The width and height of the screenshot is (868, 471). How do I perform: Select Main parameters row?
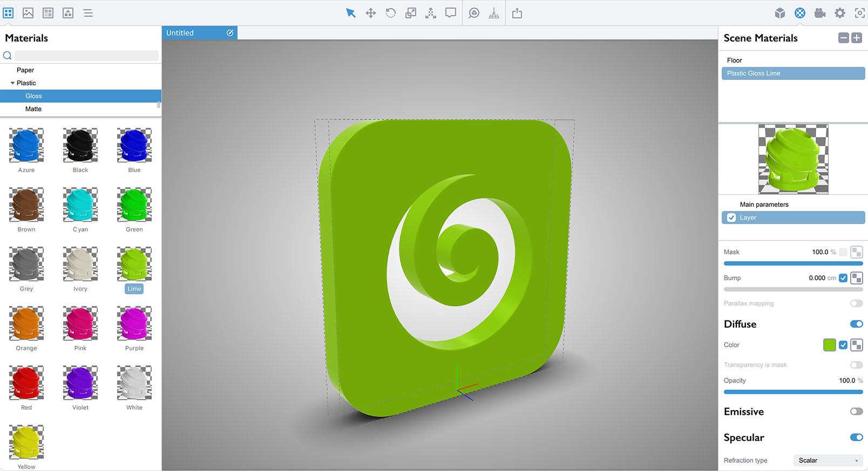point(793,204)
